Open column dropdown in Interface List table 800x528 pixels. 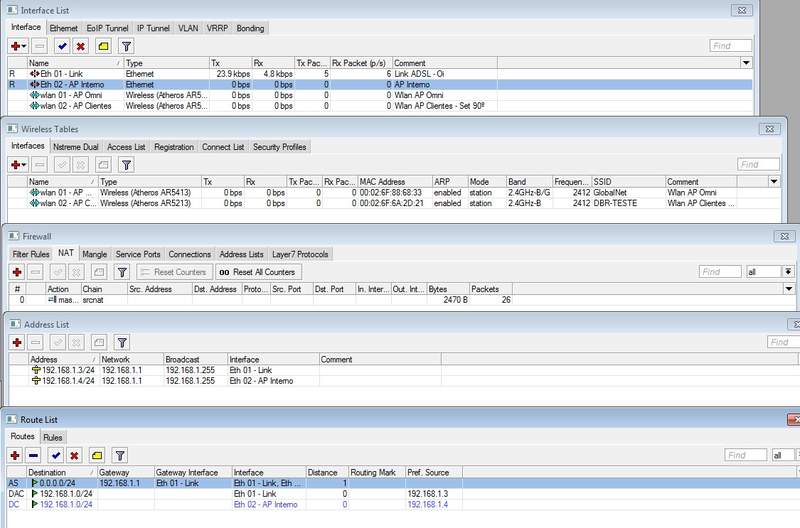coord(746,63)
